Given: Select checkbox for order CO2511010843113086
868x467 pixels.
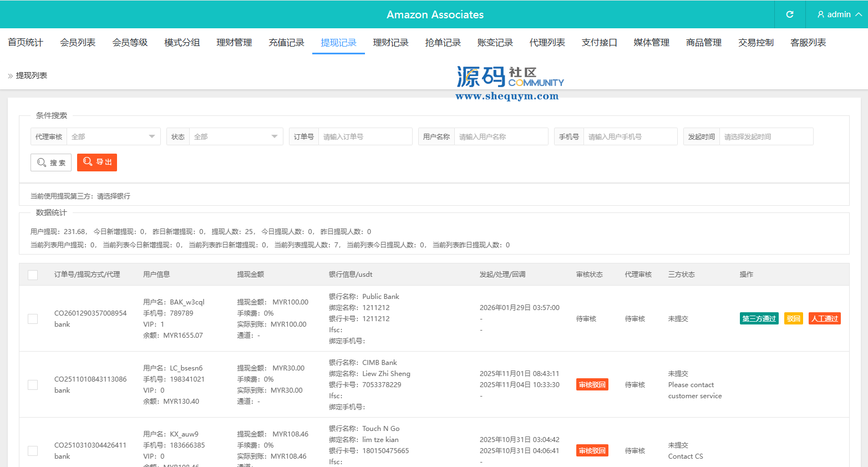Looking at the screenshot, I should coord(33,385).
